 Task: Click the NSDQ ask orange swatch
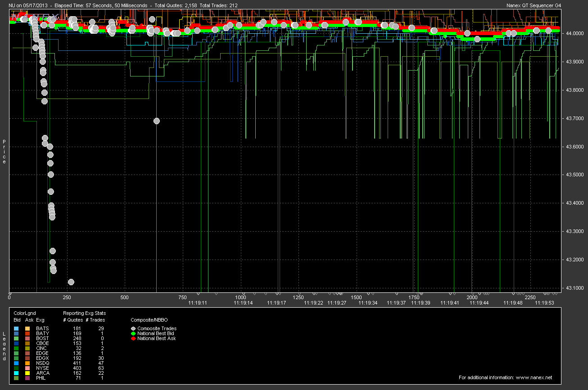27,363
